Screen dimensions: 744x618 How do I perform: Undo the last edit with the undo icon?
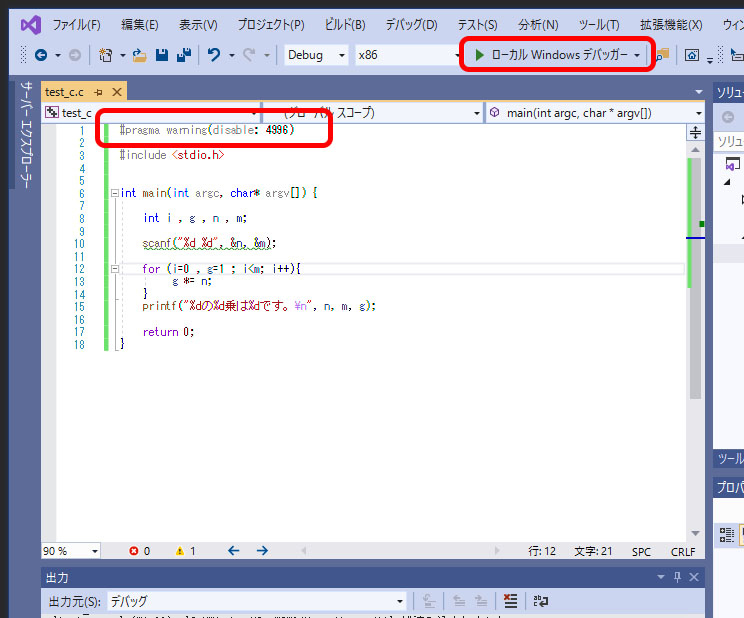214,55
